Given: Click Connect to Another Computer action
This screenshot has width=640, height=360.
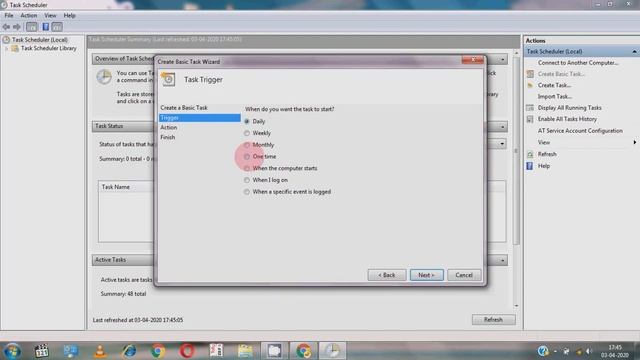Looking at the screenshot, I should tap(578, 63).
